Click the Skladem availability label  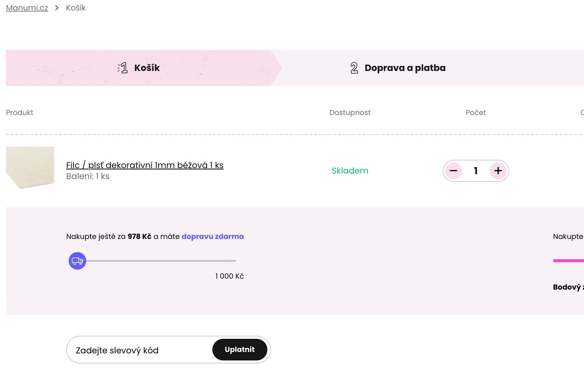(x=350, y=171)
